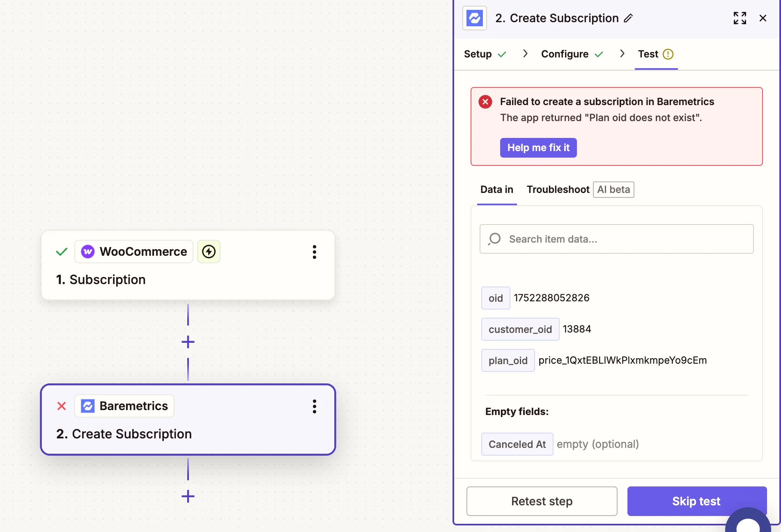781x532 pixels.
Task: Click the Skip test button
Action: coord(697,501)
